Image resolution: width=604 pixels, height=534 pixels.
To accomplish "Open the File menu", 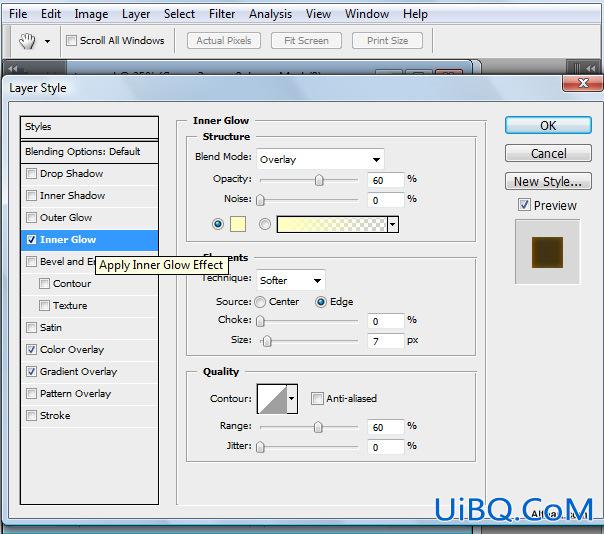I will coord(18,14).
